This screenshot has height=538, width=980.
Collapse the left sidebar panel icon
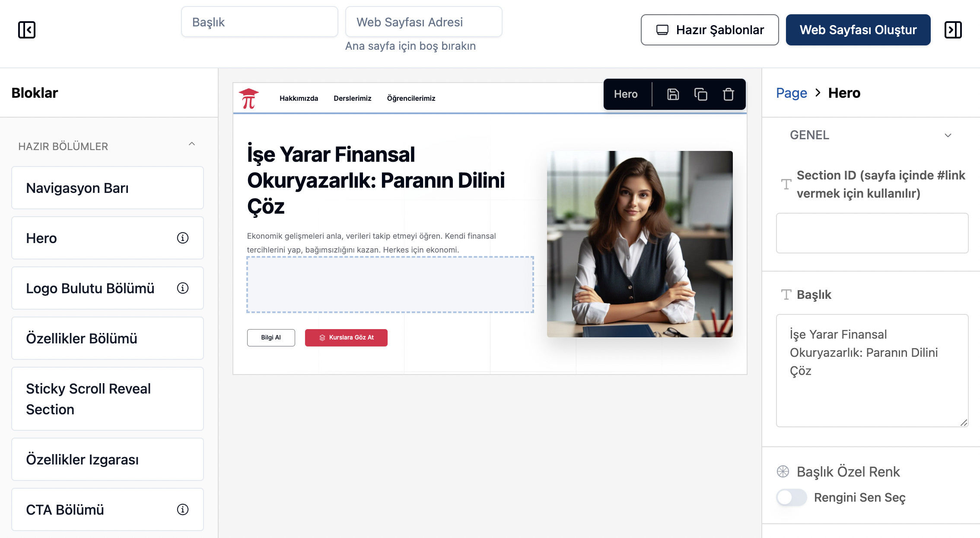pos(27,30)
